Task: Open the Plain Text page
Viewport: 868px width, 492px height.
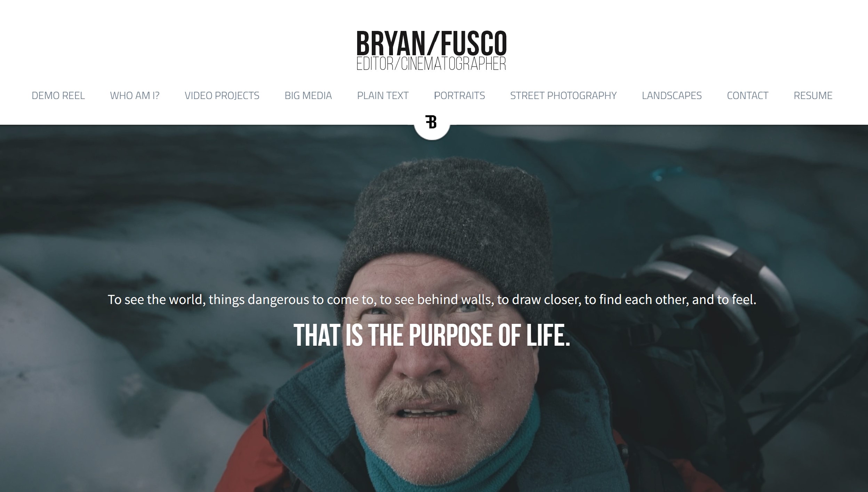Action: click(x=383, y=96)
